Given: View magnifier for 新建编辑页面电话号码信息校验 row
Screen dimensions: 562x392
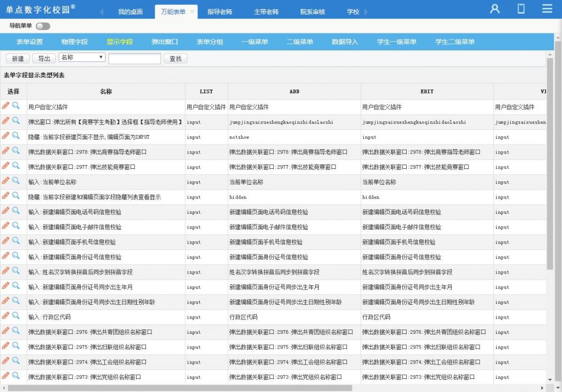Looking at the screenshot, I should (16, 211).
